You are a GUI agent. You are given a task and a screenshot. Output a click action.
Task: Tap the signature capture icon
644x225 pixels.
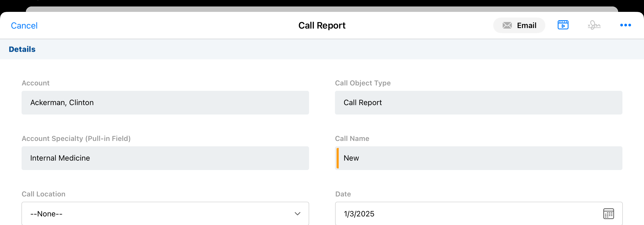coord(594,25)
